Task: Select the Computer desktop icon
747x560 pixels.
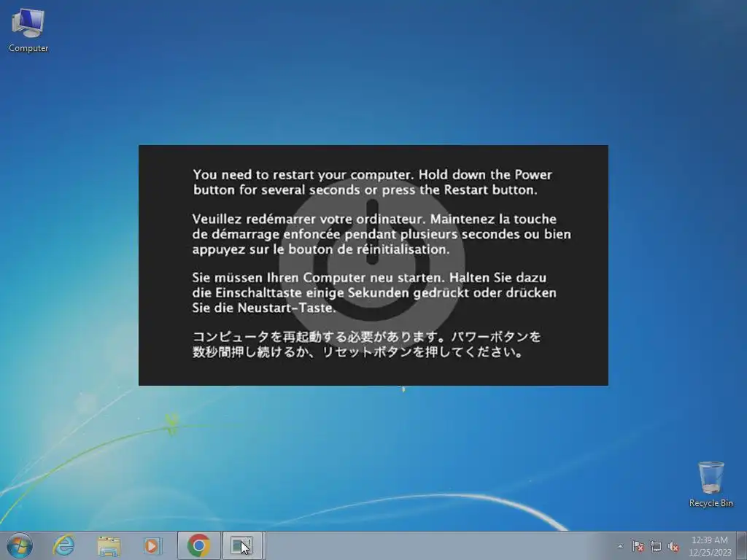Action: (x=28, y=31)
